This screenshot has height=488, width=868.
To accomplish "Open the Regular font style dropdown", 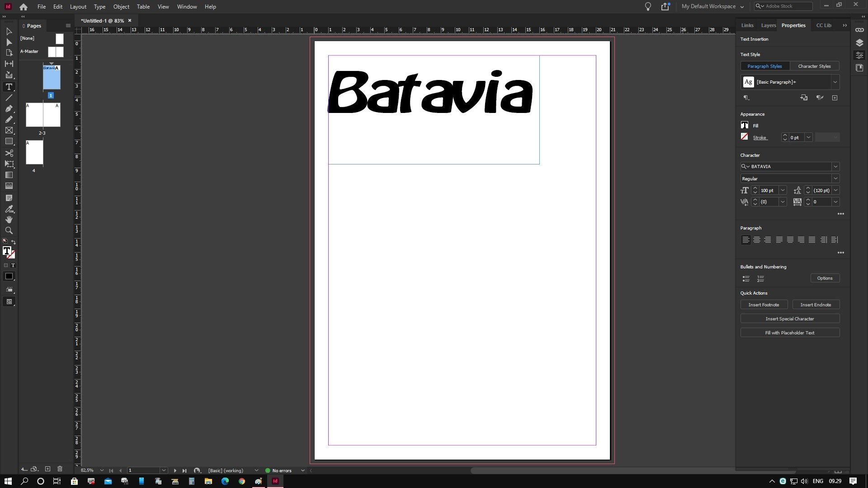I will [835, 178].
